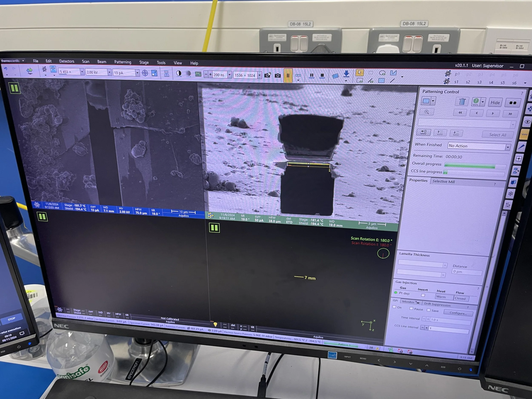Switch to the Selective Mill tab

pyautogui.click(x=443, y=182)
